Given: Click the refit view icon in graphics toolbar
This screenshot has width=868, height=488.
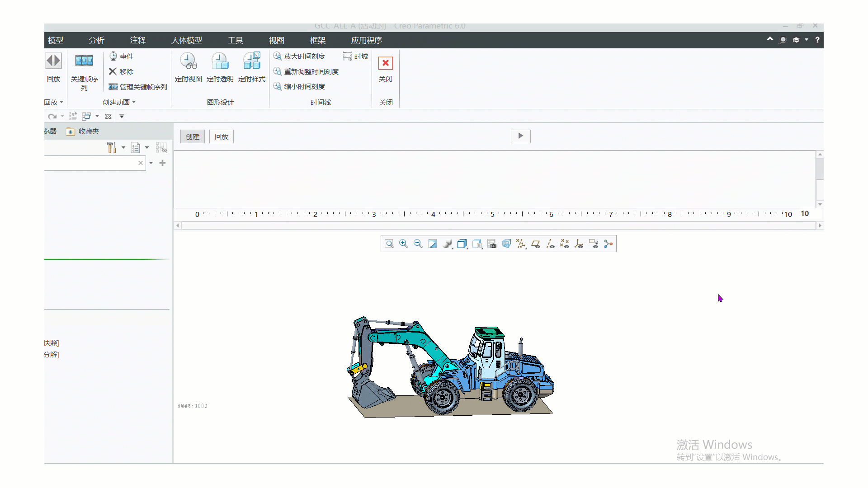Looking at the screenshot, I should point(389,244).
